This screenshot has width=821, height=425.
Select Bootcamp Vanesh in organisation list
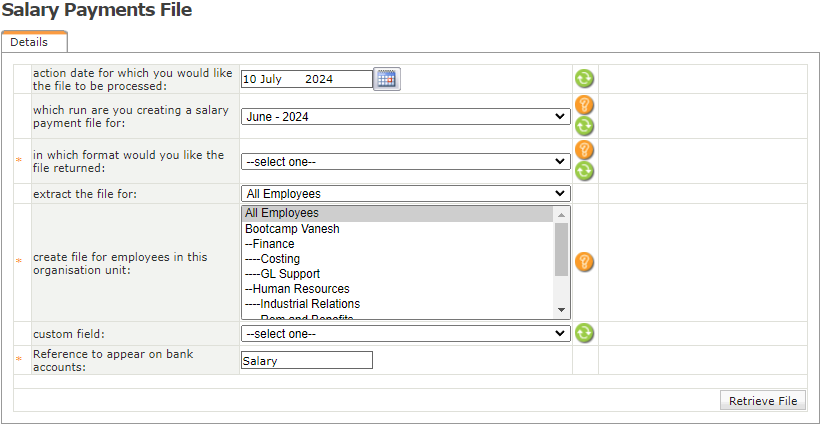click(x=292, y=229)
